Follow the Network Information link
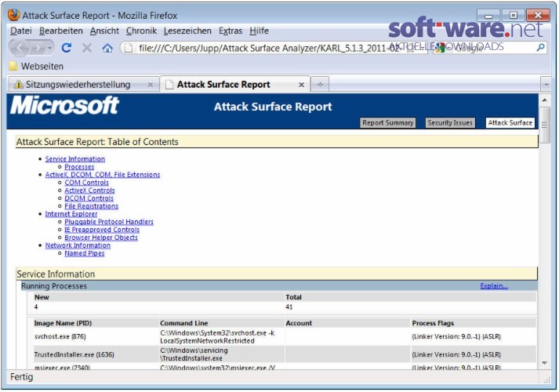559x392 pixels. (x=78, y=245)
